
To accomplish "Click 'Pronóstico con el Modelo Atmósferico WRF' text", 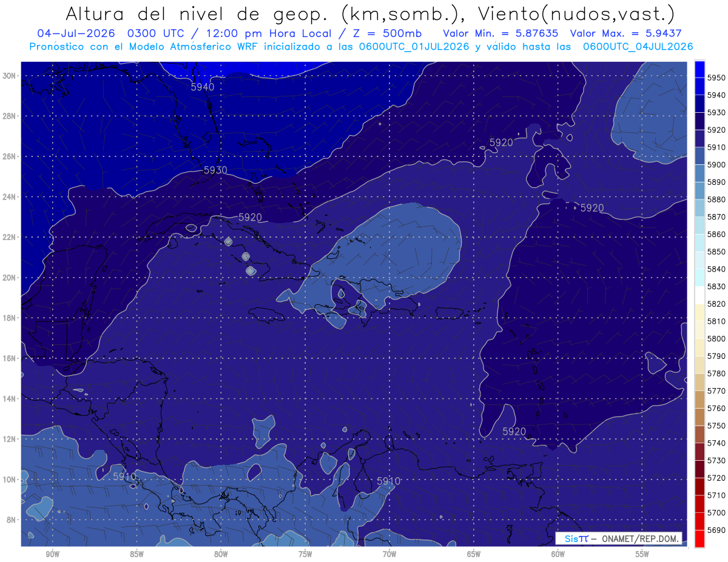I will click(x=145, y=47).
